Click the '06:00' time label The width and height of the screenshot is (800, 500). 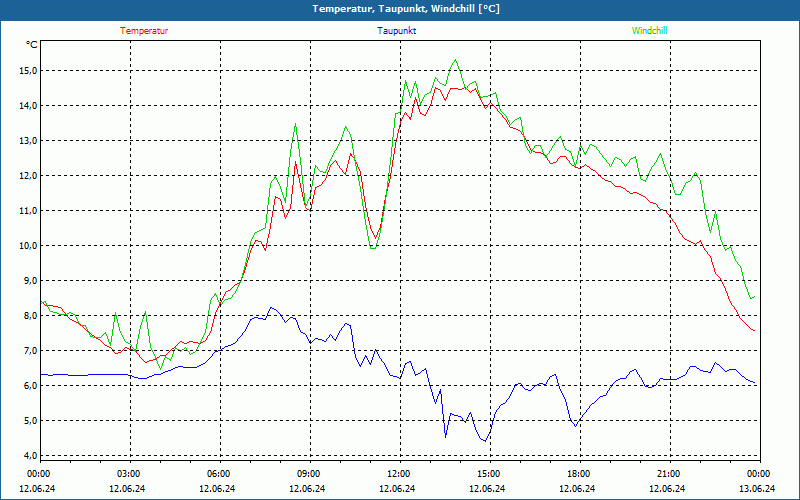tap(218, 474)
